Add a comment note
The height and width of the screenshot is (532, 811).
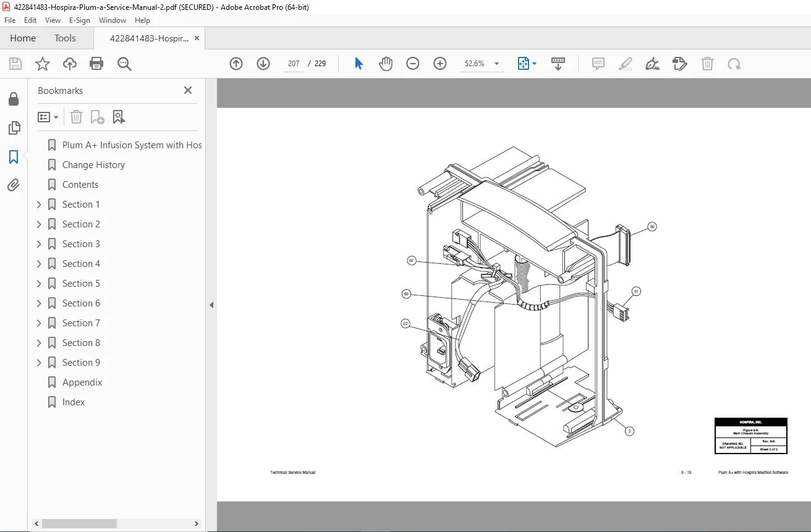pos(598,64)
